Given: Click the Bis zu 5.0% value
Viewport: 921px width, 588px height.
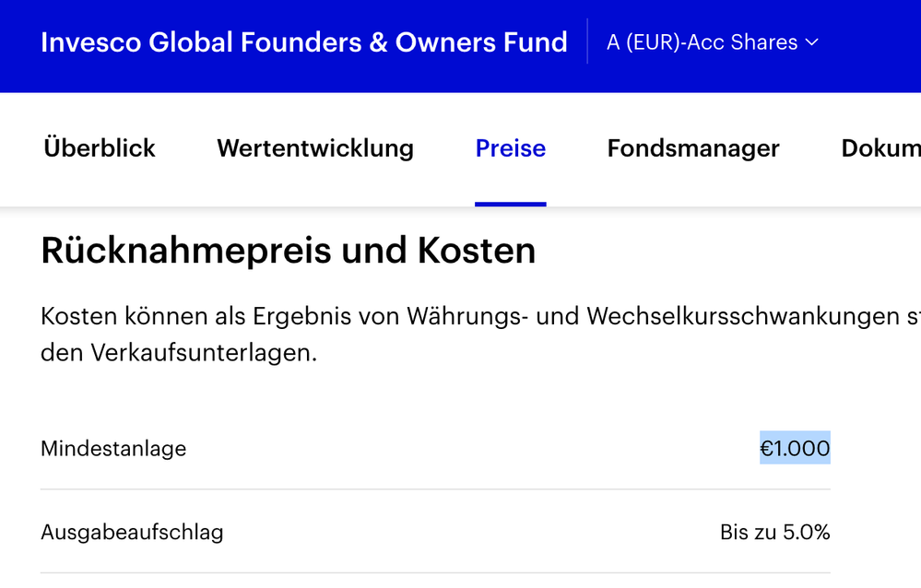Looking at the screenshot, I should (774, 533).
